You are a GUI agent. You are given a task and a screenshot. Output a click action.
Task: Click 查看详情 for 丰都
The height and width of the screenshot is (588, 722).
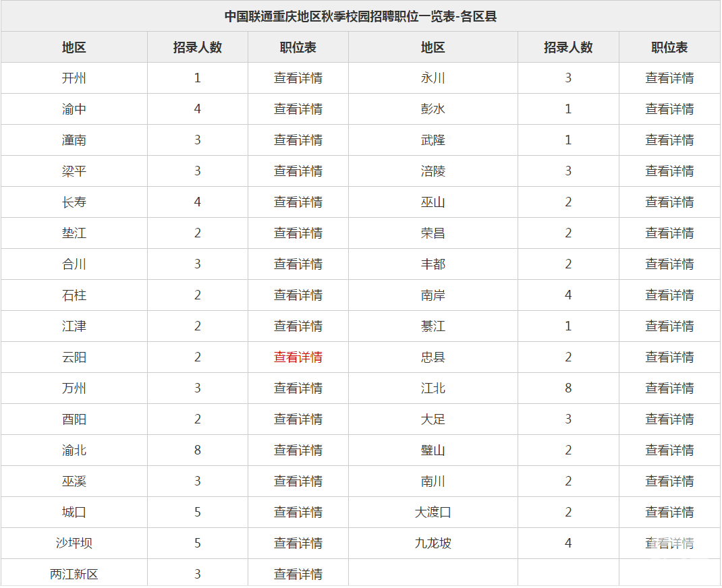coord(669,264)
